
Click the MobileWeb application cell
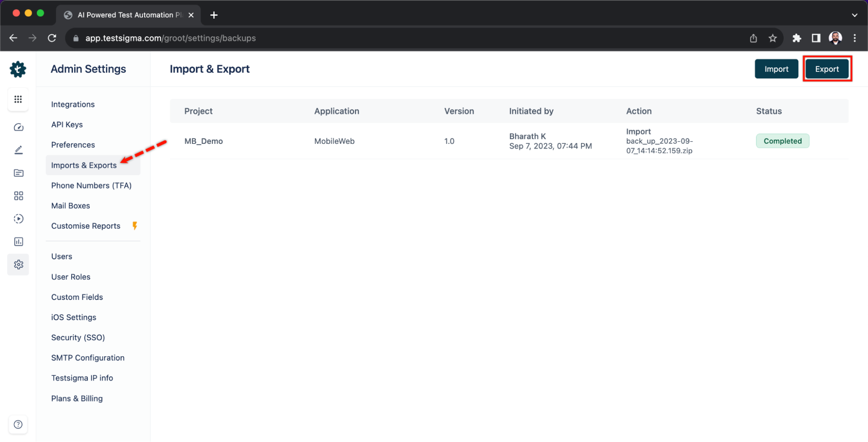334,141
